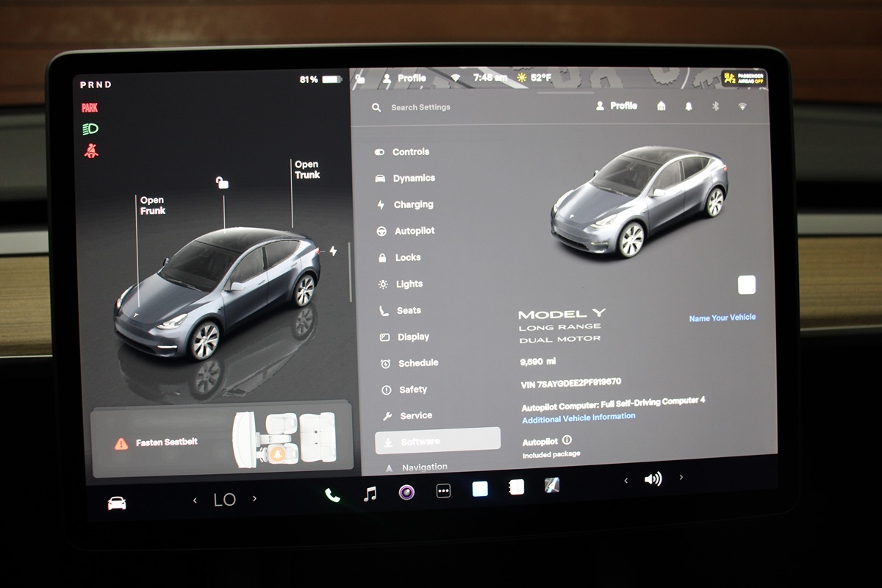Viewport: 882px width, 588px height.
Task: Open the music player app
Action: (x=370, y=493)
